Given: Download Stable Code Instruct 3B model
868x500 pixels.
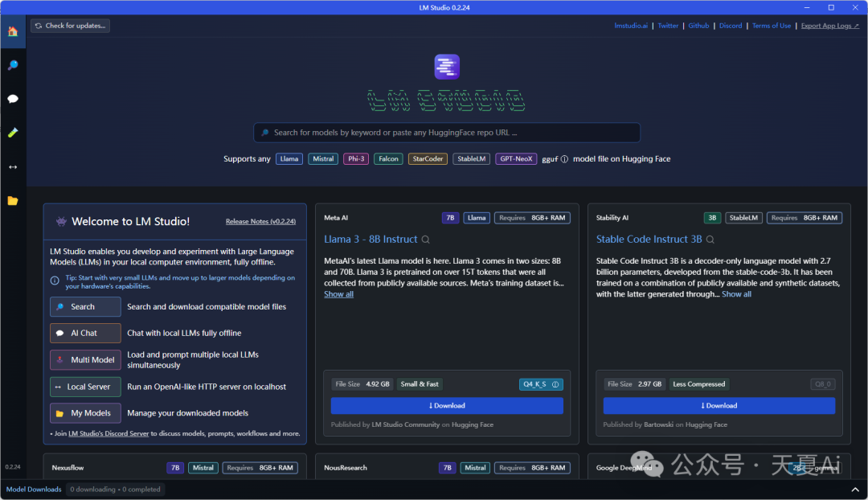Looking at the screenshot, I should 719,406.
